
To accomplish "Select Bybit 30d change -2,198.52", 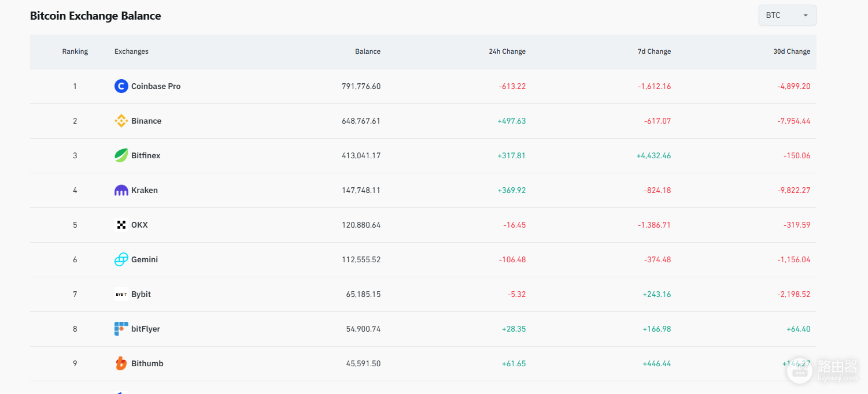I will [794, 294].
